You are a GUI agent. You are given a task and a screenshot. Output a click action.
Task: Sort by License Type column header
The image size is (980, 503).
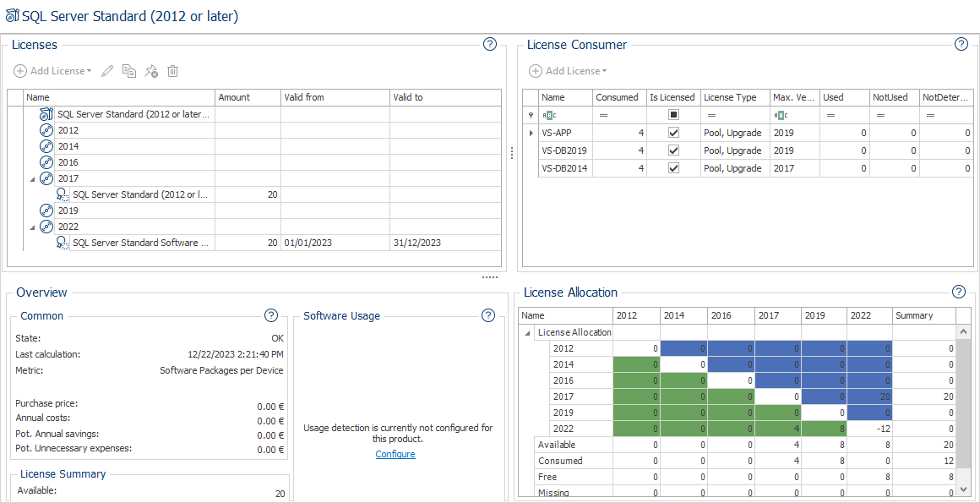(735, 97)
